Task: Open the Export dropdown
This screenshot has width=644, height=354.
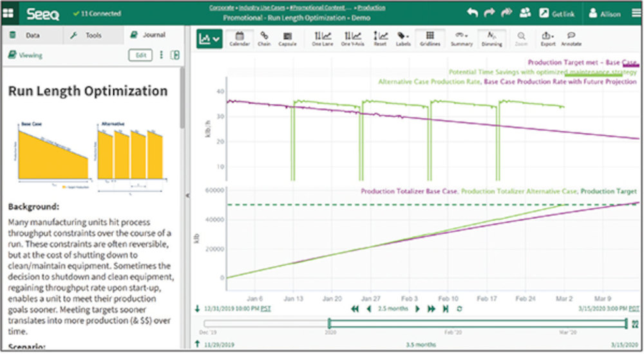Action: (547, 39)
